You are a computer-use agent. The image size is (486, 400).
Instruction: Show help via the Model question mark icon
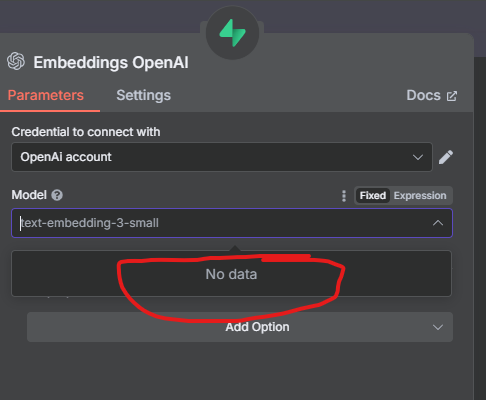click(57, 195)
